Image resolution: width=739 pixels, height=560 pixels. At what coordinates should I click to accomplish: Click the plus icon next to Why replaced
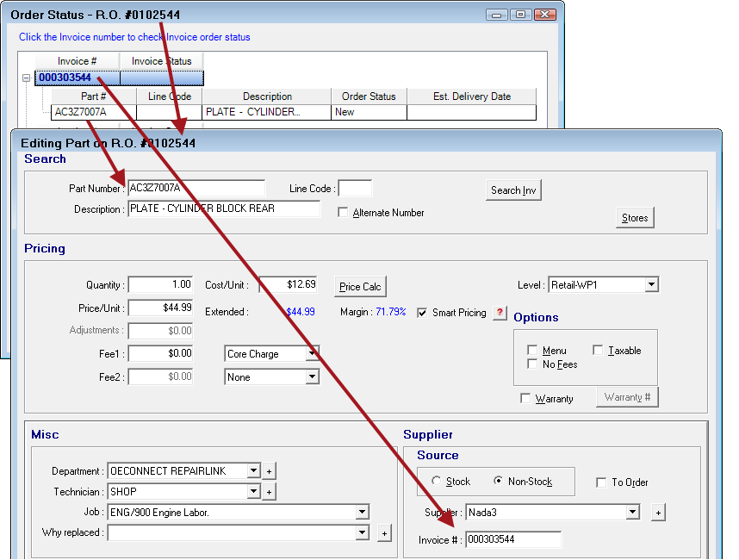tap(384, 532)
